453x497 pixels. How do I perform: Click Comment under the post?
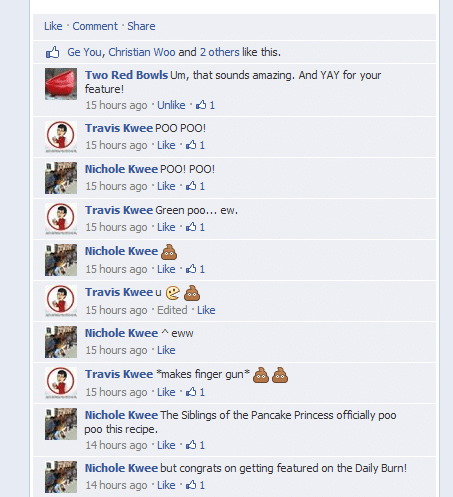click(x=95, y=26)
